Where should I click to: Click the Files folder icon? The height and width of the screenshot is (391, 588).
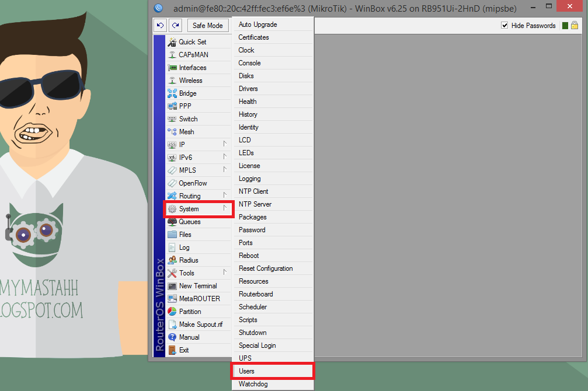172,235
